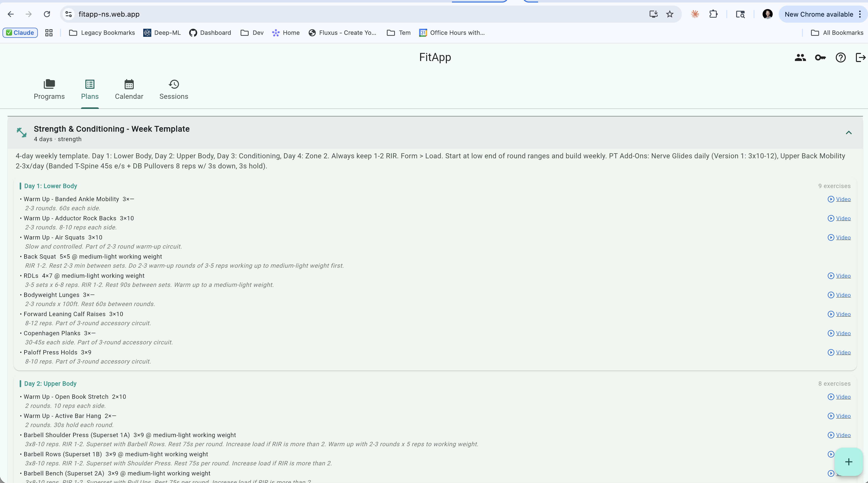Click the All Bookmarks button

pyautogui.click(x=837, y=33)
